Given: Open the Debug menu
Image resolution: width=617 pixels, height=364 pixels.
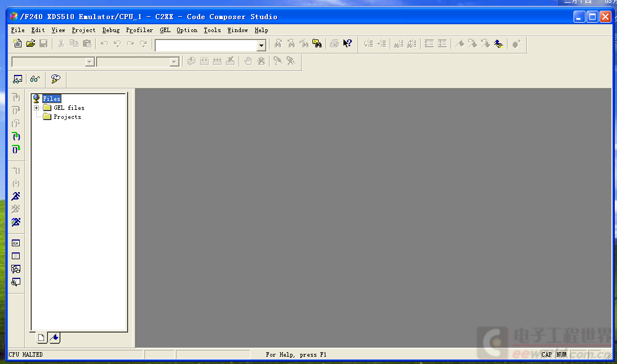Looking at the screenshot, I should (x=111, y=30).
